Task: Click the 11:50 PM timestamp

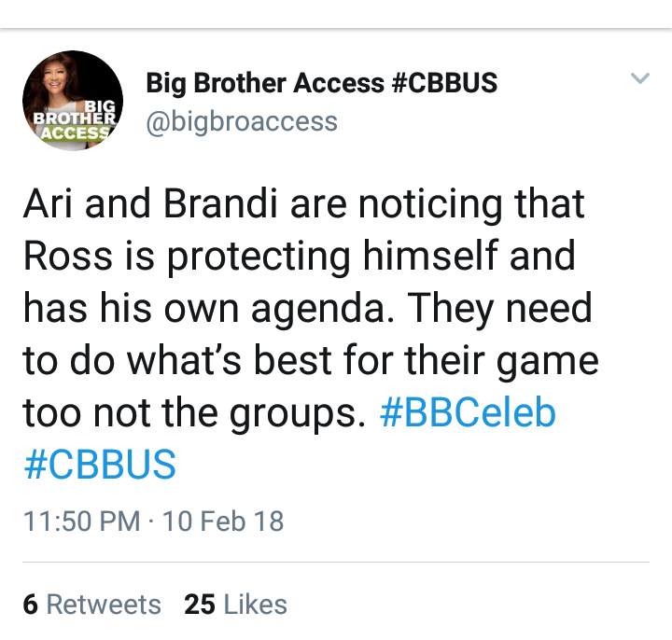Action: (x=82, y=522)
